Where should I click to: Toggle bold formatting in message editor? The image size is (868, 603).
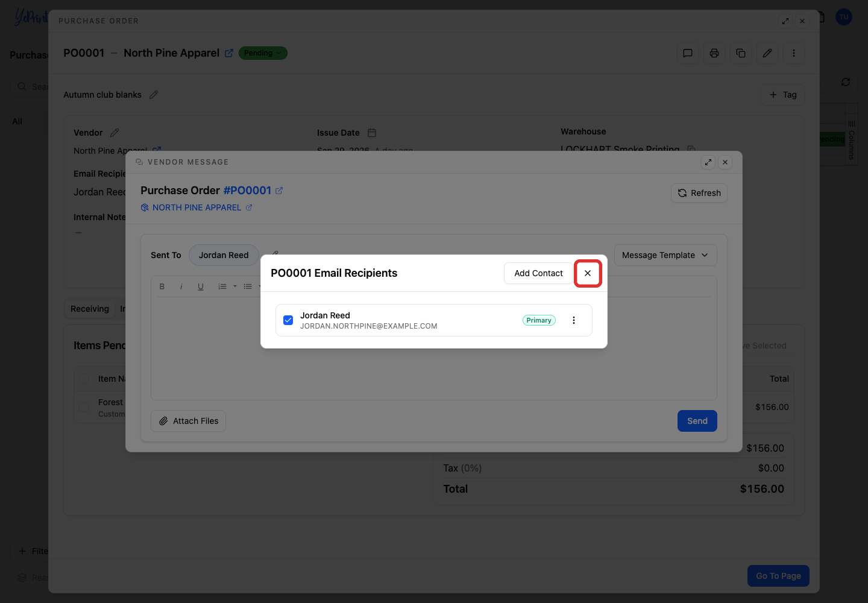click(162, 286)
